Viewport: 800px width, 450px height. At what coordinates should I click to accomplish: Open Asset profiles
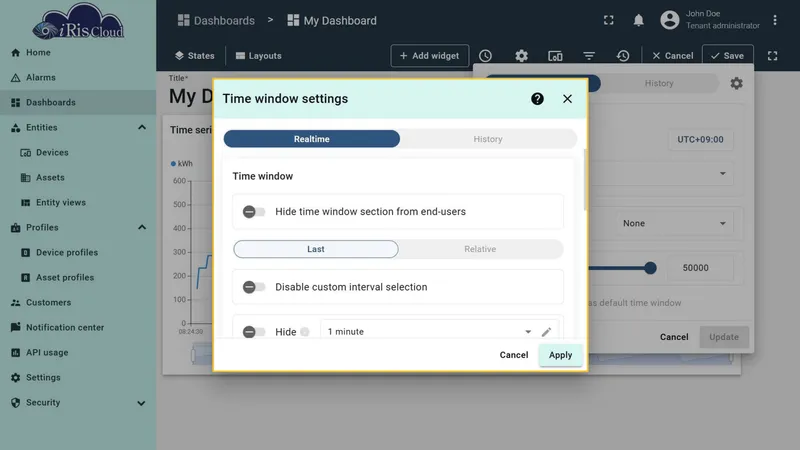[x=78, y=278]
